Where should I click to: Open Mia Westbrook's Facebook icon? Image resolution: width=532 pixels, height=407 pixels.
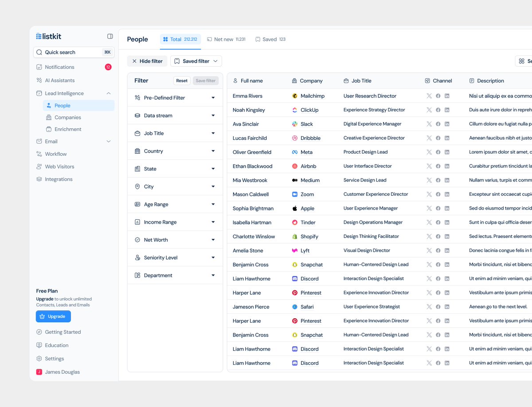[x=438, y=180]
